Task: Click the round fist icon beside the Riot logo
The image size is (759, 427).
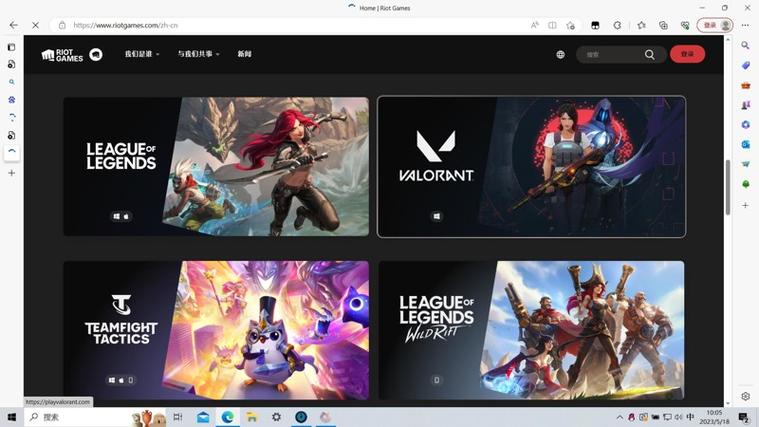Action: 96,55
